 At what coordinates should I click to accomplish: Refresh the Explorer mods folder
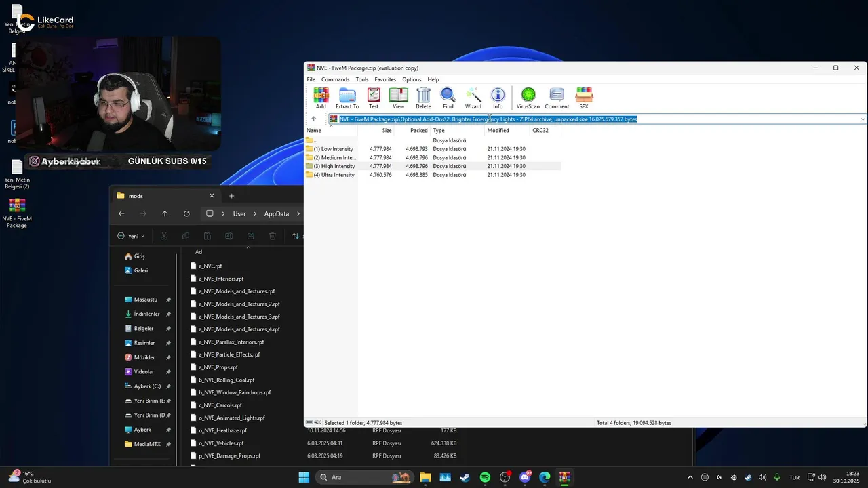click(x=186, y=213)
